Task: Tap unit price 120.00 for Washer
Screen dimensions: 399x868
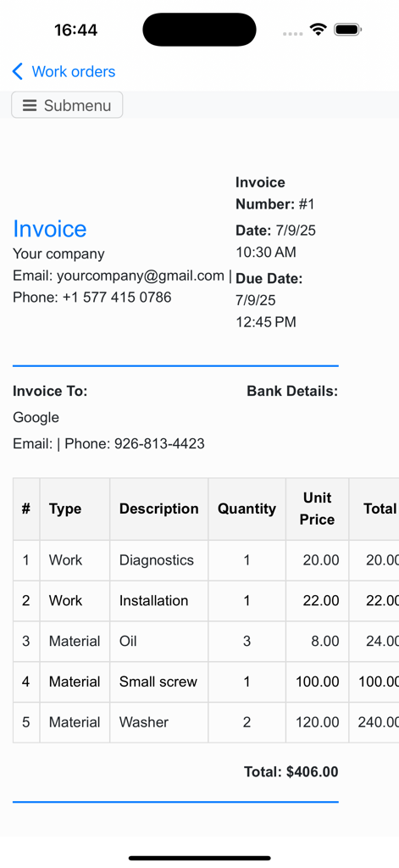Action: pyautogui.click(x=317, y=722)
